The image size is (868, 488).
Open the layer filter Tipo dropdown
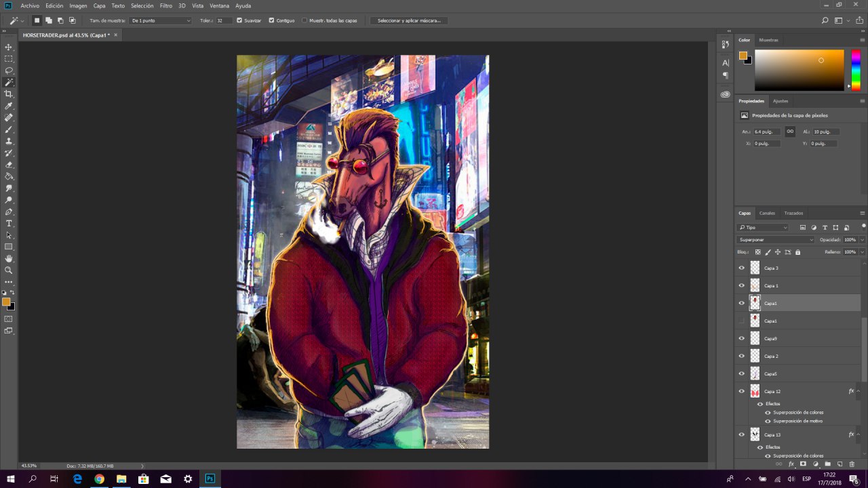coord(764,228)
